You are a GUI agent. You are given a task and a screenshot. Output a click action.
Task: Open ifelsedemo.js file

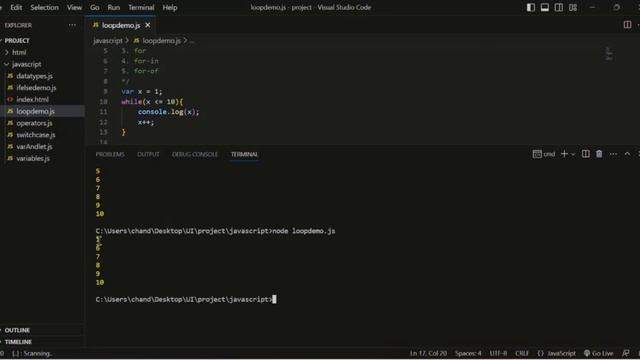36,88
